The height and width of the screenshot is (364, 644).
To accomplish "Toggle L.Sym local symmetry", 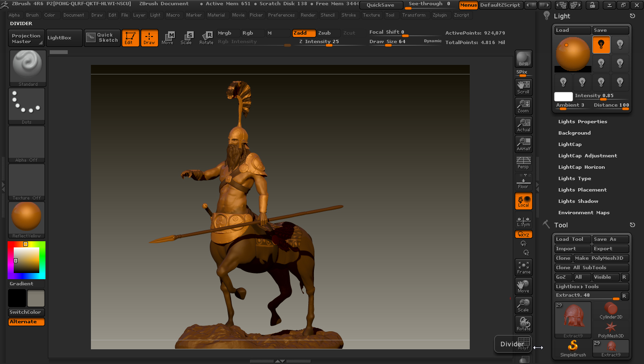I will point(523,220).
